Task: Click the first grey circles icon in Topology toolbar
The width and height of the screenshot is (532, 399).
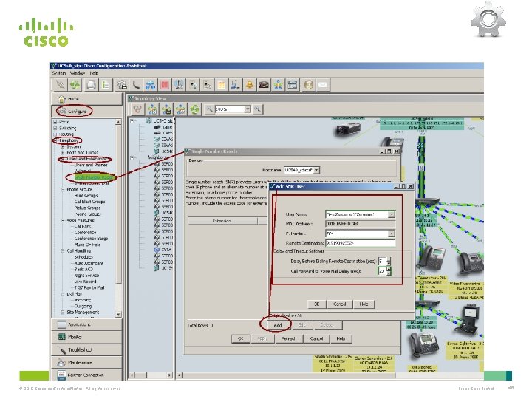Action: click(x=137, y=109)
